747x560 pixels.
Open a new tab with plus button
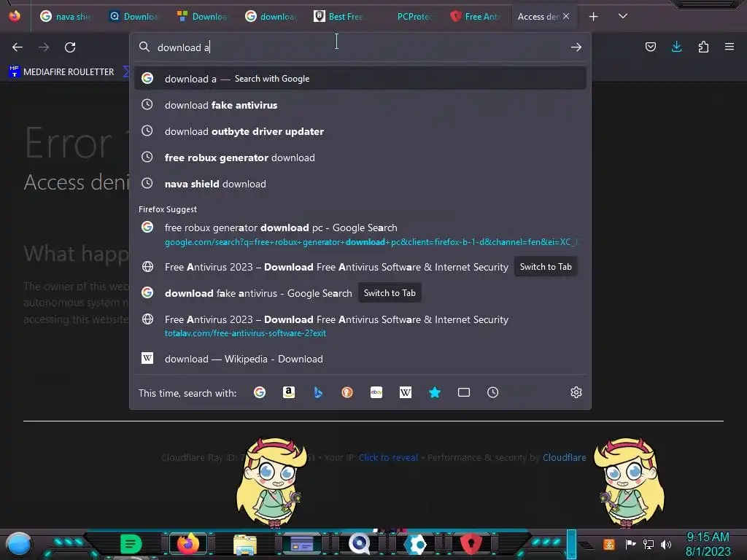point(593,17)
